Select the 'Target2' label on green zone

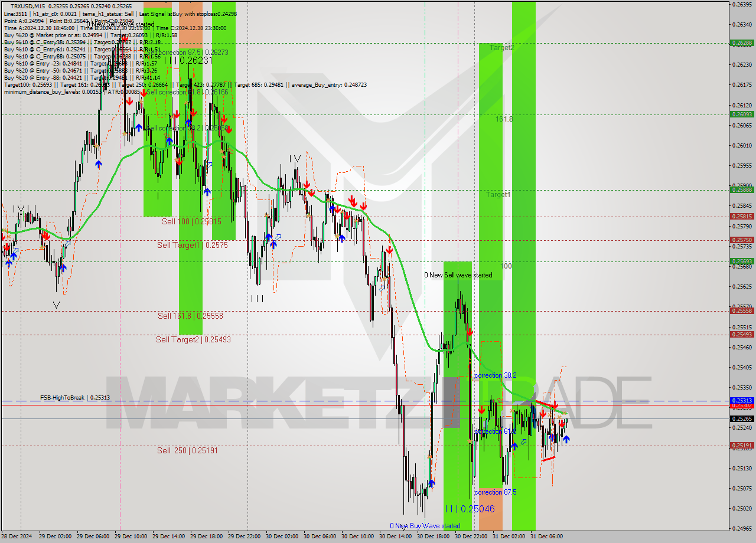coord(501,48)
